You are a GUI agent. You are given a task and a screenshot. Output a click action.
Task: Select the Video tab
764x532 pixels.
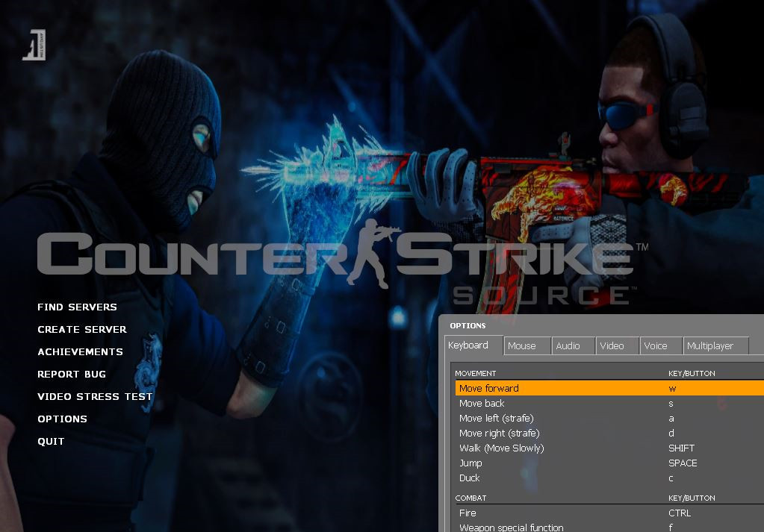tap(615, 345)
